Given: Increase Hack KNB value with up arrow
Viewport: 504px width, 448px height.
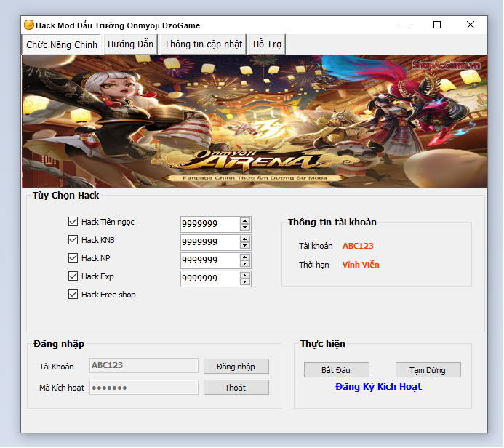Looking at the screenshot, I should coord(245,239).
